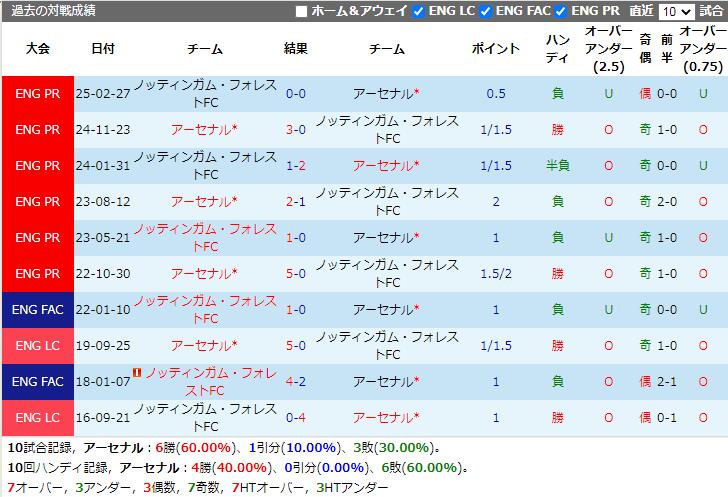Click the 過去の対戦成績 section title

point(54,11)
